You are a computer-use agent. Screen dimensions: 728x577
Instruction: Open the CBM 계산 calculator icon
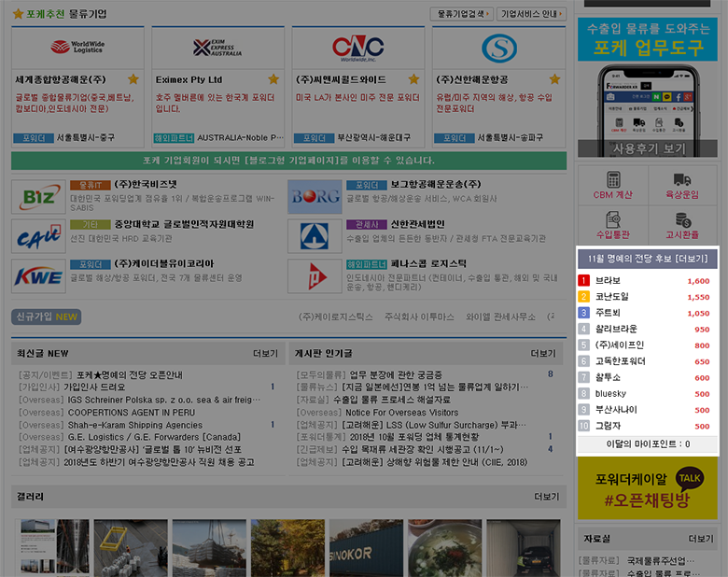[613, 180]
